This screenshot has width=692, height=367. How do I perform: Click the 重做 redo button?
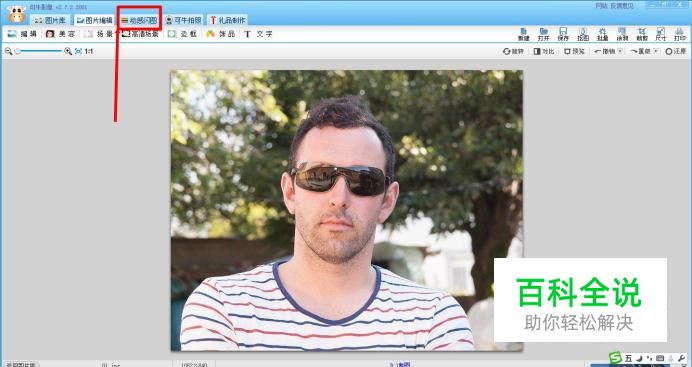click(x=641, y=51)
